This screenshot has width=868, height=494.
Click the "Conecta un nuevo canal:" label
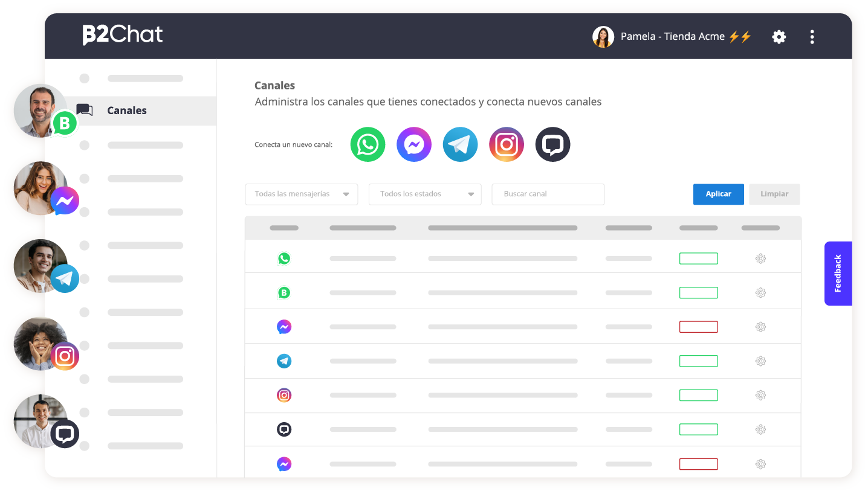294,145
